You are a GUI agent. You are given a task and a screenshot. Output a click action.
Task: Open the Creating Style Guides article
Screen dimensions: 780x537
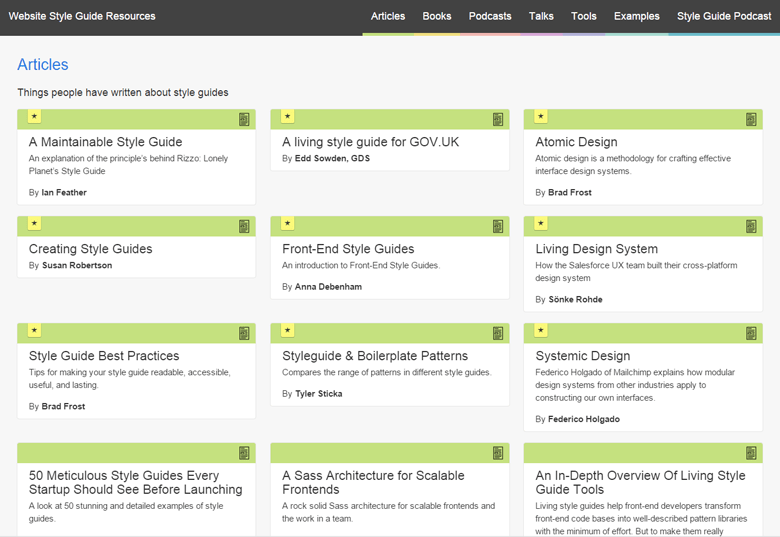pos(91,249)
